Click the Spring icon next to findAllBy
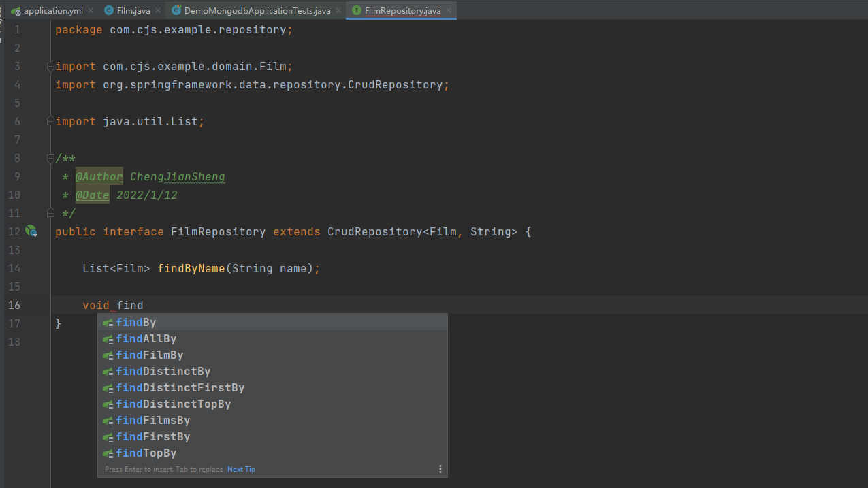The image size is (868, 488). 108,339
